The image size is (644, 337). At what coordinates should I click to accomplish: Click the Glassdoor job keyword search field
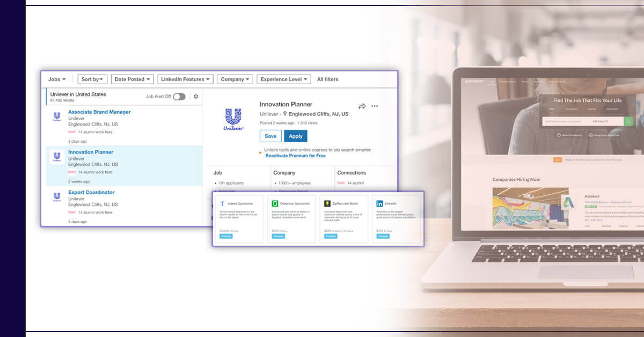(x=566, y=121)
